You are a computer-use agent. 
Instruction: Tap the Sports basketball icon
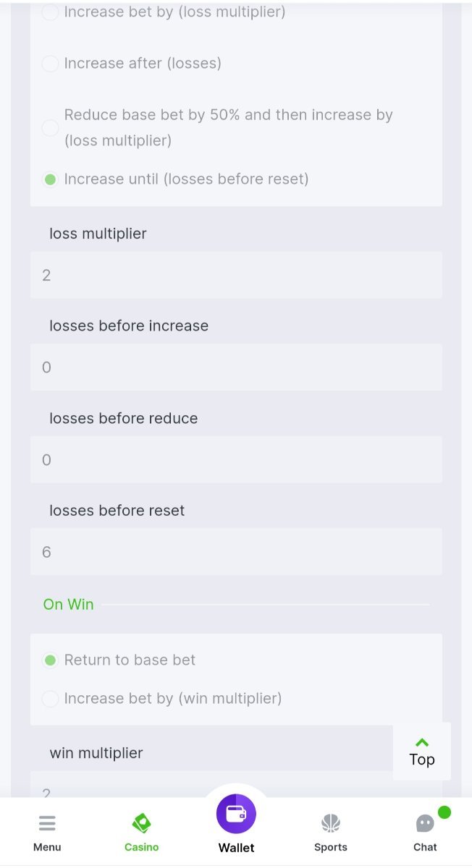(x=331, y=823)
